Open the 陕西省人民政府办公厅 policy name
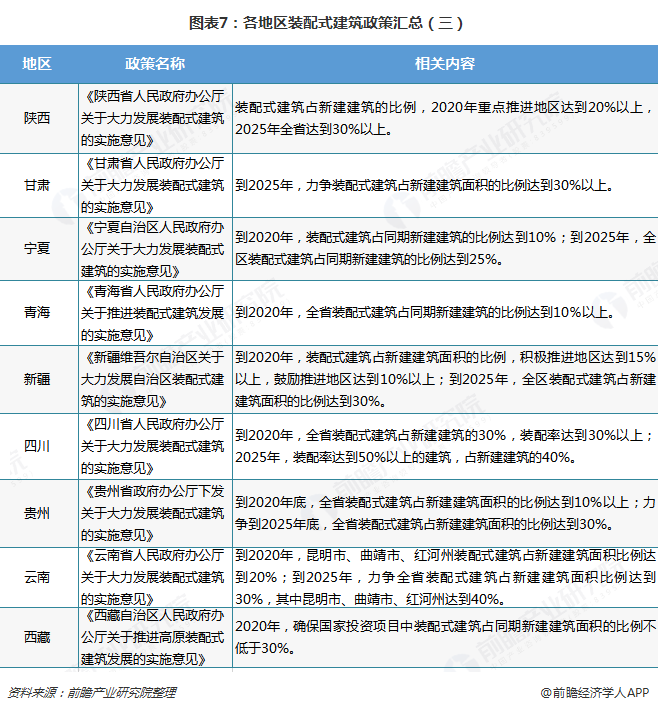This screenshot has width=658, height=711. tap(153, 118)
